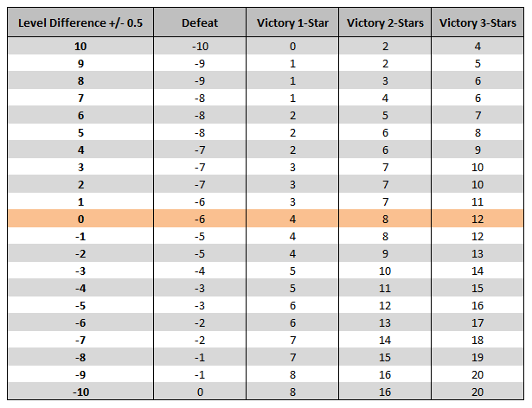This screenshot has height=408, width=532.
Task: Select Victory 2-Stars value in highlighted row
Action: tap(385, 219)
